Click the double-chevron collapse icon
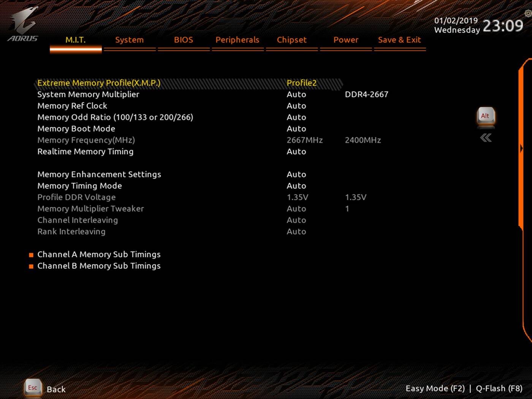The height and width of the screenshot is (399, 532). click(x=485, y=138)
